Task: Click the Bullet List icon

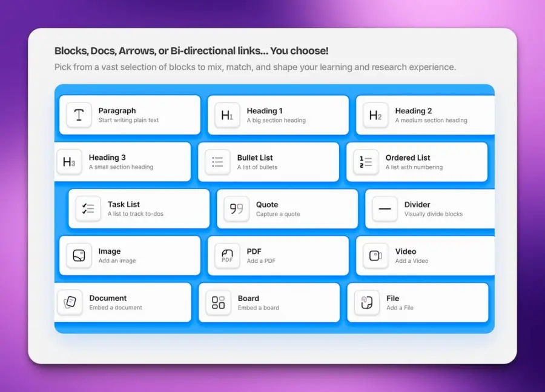Action: click(x=217, y=162)
